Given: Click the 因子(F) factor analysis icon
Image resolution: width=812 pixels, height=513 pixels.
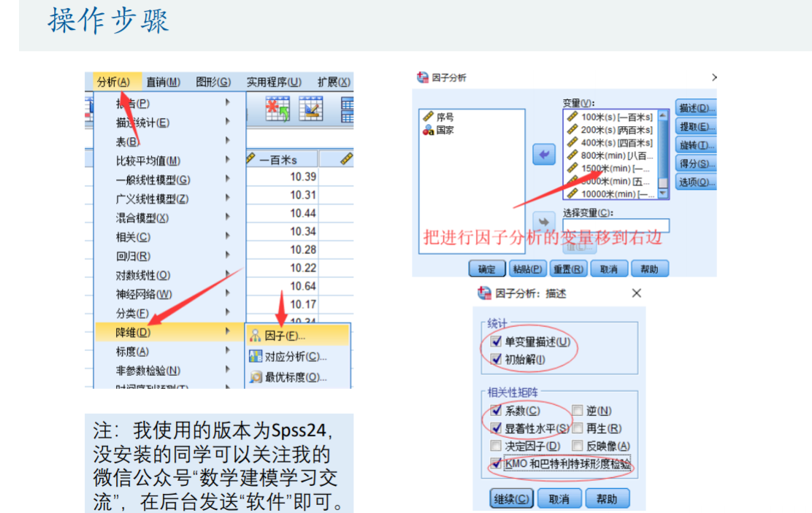Looking at the screenshot, I should pyautogui.click(x=255, y=336).
